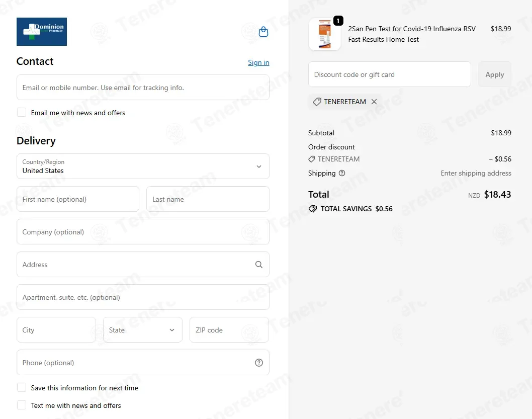This screenshot has height=419, width=532.
Task: Click the Order discount label
Action: point(331,147)
